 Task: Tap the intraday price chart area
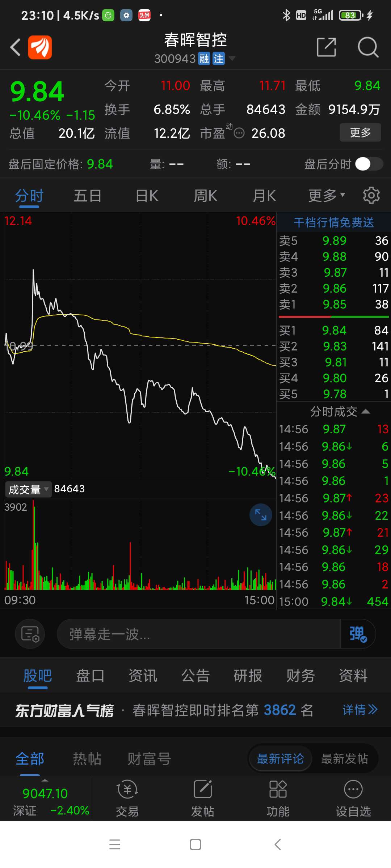[x=140, y=346]
